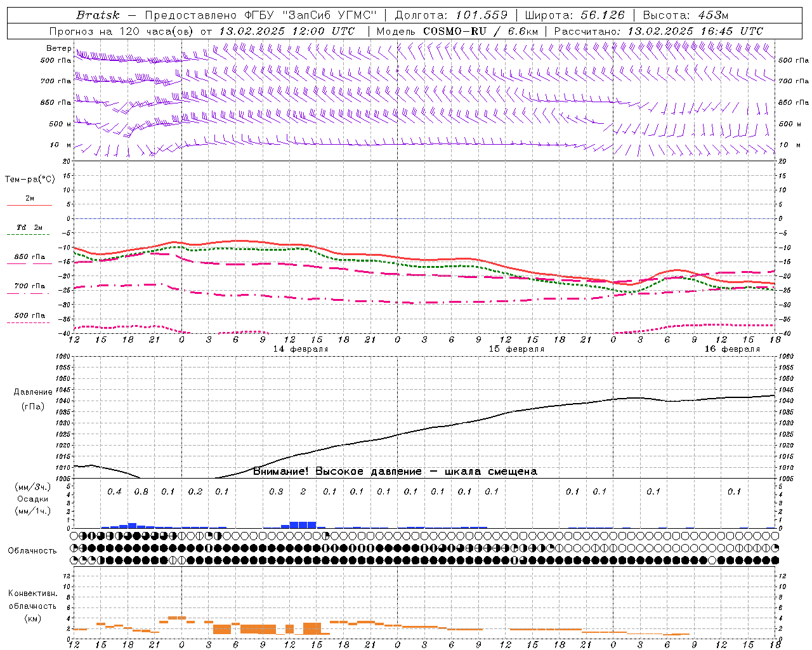
Task: Click the Облачность cloud cover label
Action: point(32,551)
